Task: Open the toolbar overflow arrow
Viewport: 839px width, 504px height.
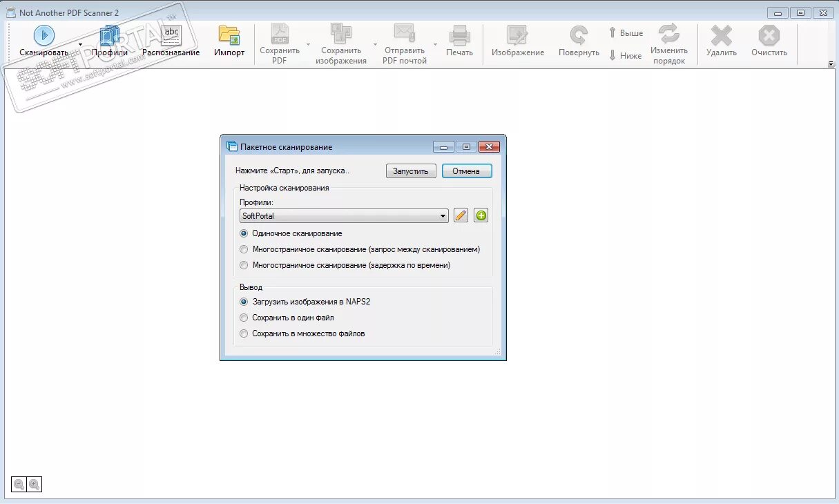Action: click(831, 64)
